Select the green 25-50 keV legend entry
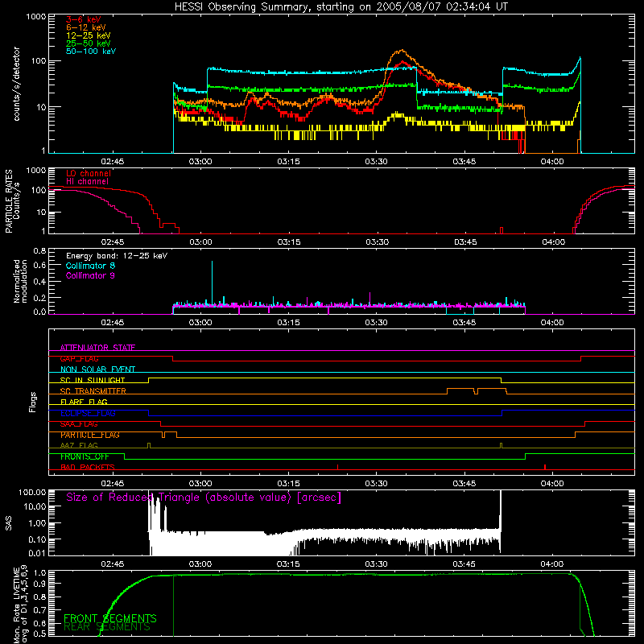The width and height of the screenshot is (644, 644). pyautogui.click(x=89, y=43)
